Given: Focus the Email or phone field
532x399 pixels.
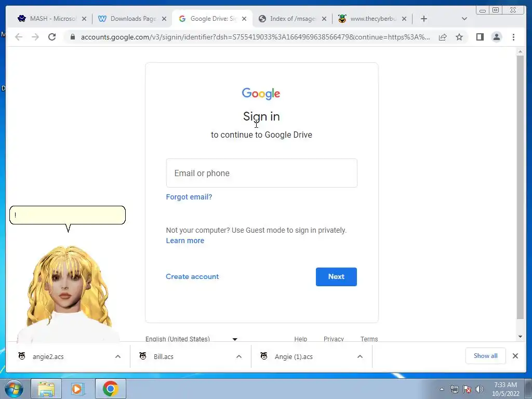Looking at the screenshot, I should [x=262, y=173].
